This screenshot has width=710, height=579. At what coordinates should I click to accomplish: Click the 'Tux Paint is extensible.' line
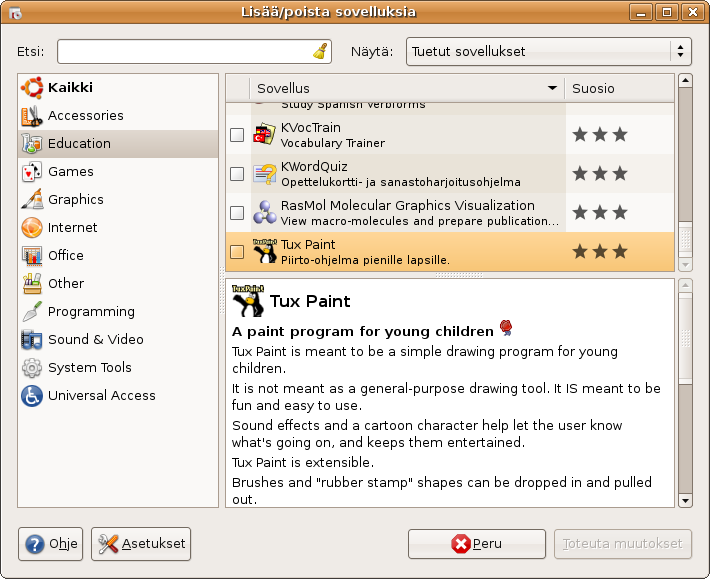pos(303,463)
